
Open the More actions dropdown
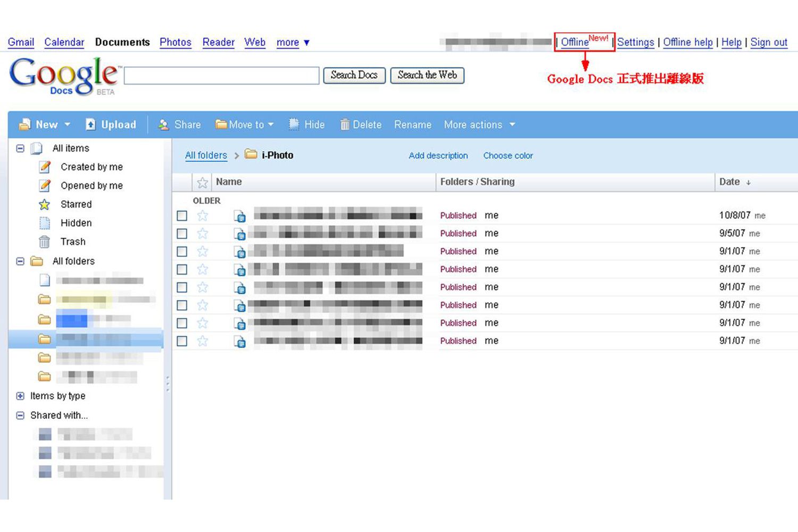click(x=512, y=124)
